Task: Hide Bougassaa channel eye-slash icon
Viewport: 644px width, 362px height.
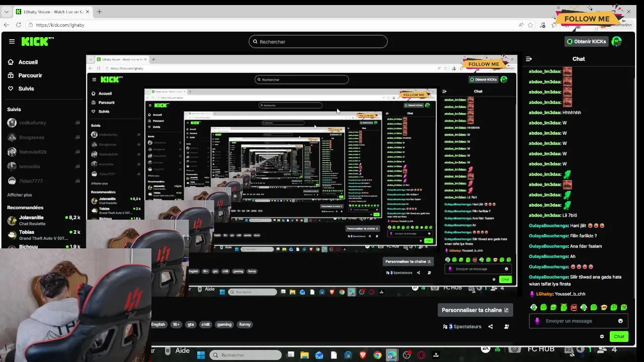Action: pyautogui.click(x=77, y=137)
